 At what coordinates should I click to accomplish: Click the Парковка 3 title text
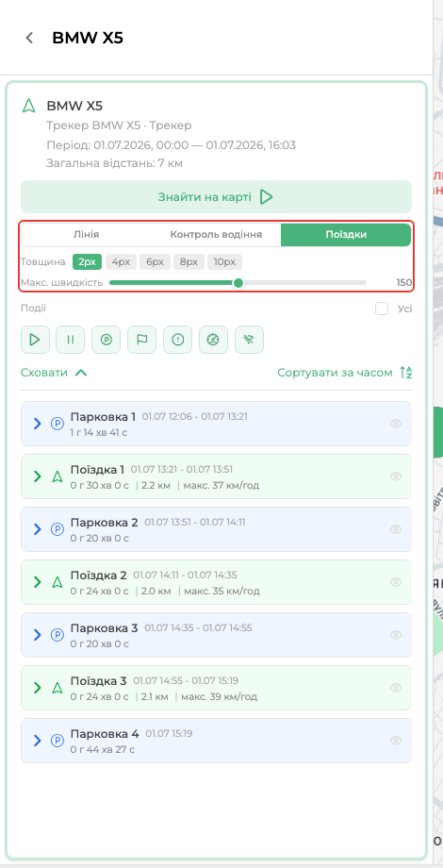pos(104,628)
